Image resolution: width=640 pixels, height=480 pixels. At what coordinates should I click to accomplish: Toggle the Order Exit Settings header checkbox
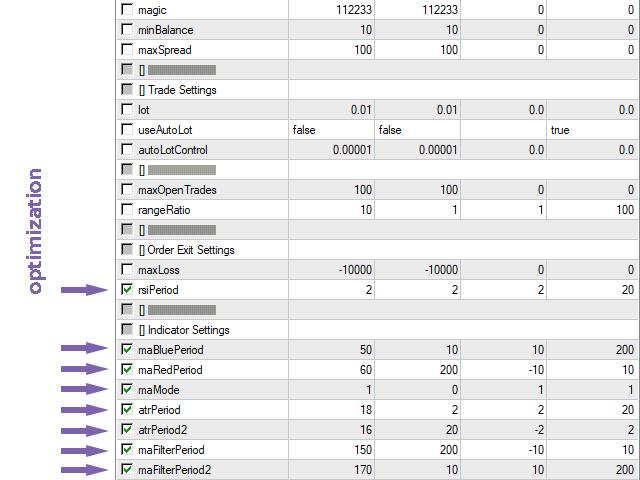127,249
